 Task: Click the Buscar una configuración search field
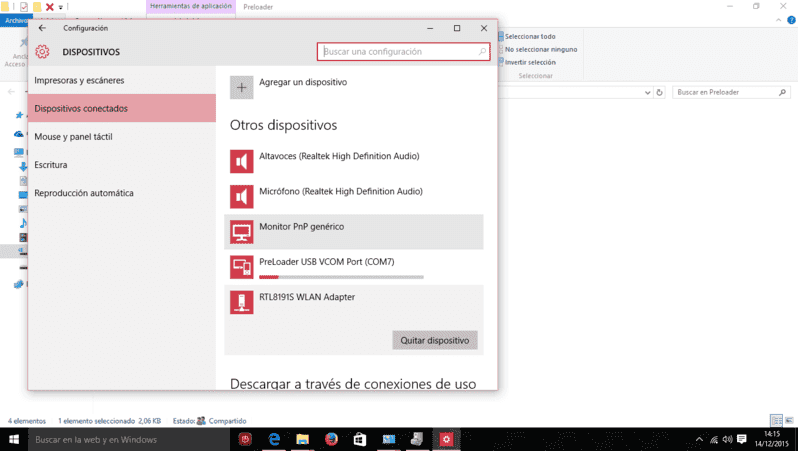pos(404,51)
